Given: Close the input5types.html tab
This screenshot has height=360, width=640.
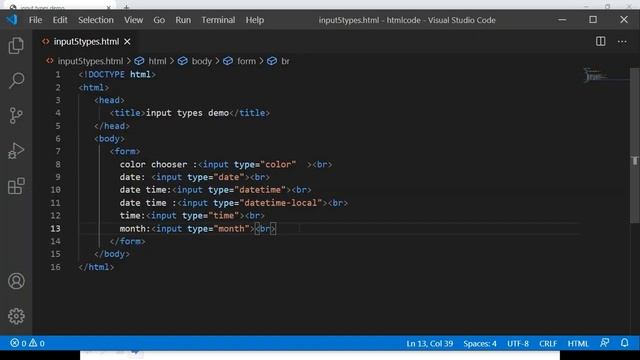Looking at the screenshot, I should pyautogui.click(x=127, y=42).
